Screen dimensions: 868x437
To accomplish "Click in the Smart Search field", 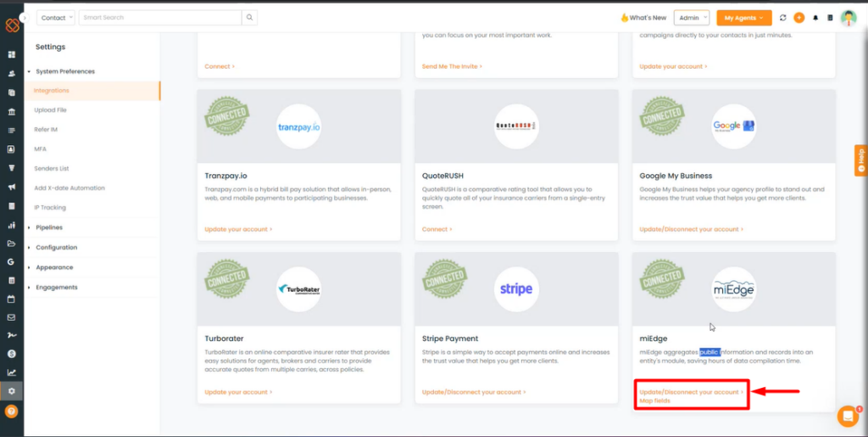I will 160,18.
